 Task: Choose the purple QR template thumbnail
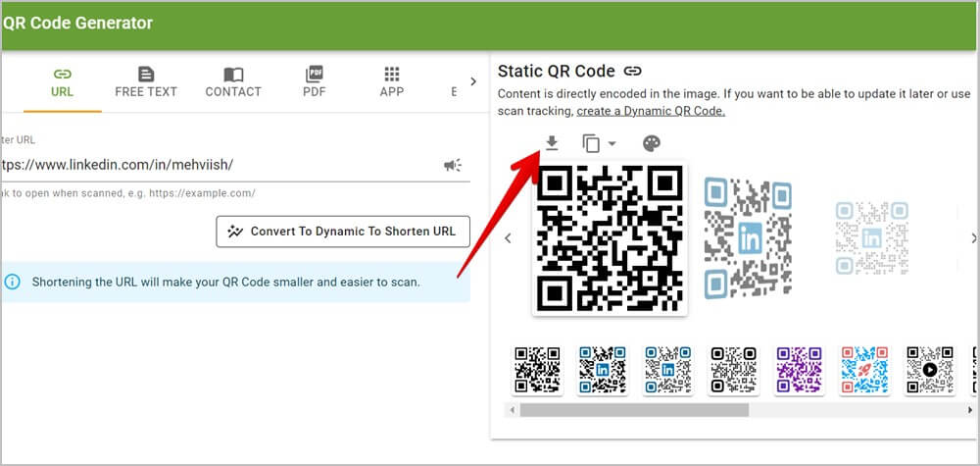pos(799,370)
